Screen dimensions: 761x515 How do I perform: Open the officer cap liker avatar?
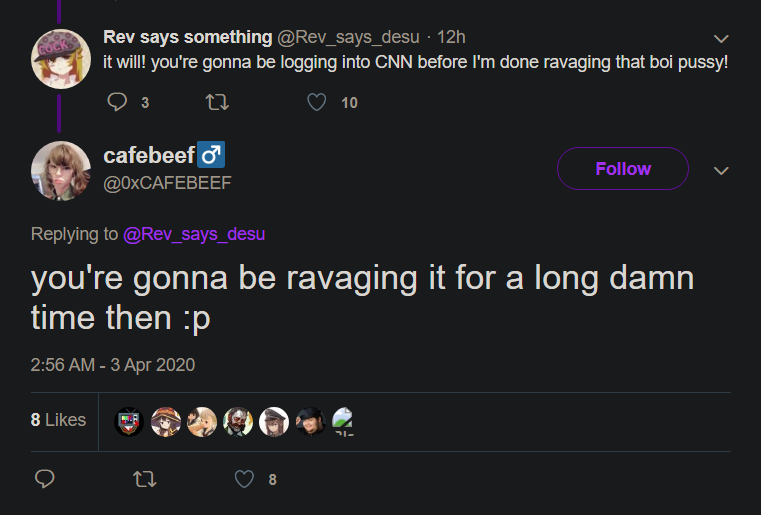click(274, 421)
